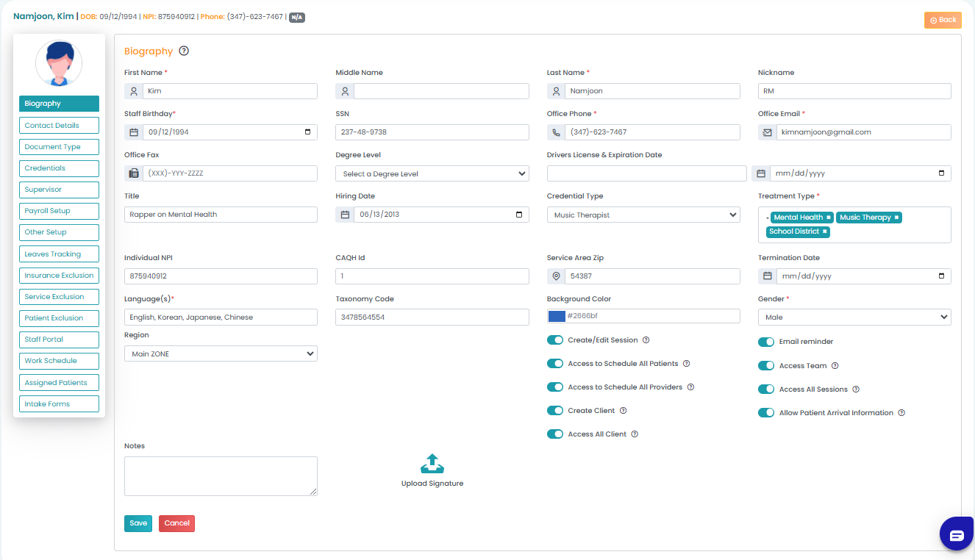Screen dimensions: 975x560
Task: Click the Upload Signature icon
Action: point(432,464)
